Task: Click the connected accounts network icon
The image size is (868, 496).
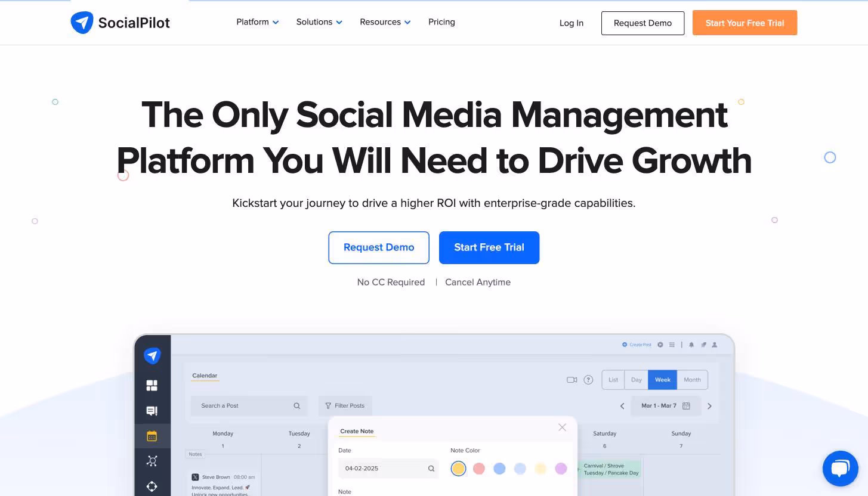Action: pos(152,461)
